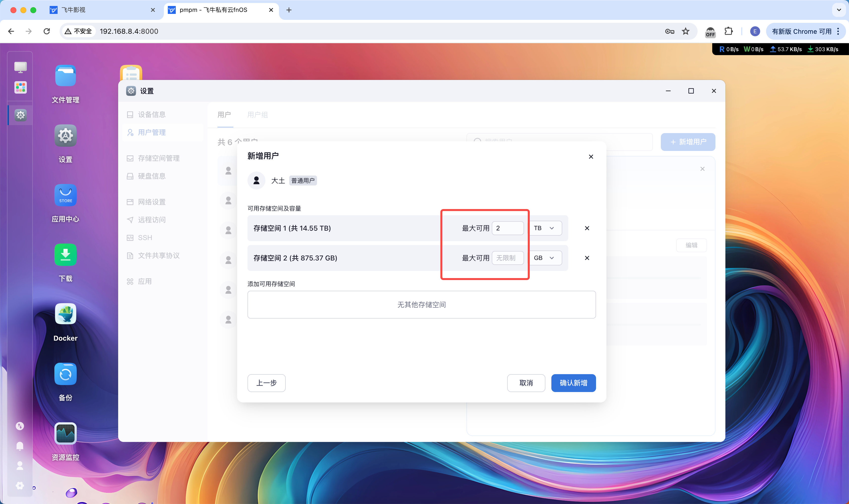This screenshot has height=504, width=849.
Task: Remove 存储空间 2 with its X icon
Action: (587, 258)
